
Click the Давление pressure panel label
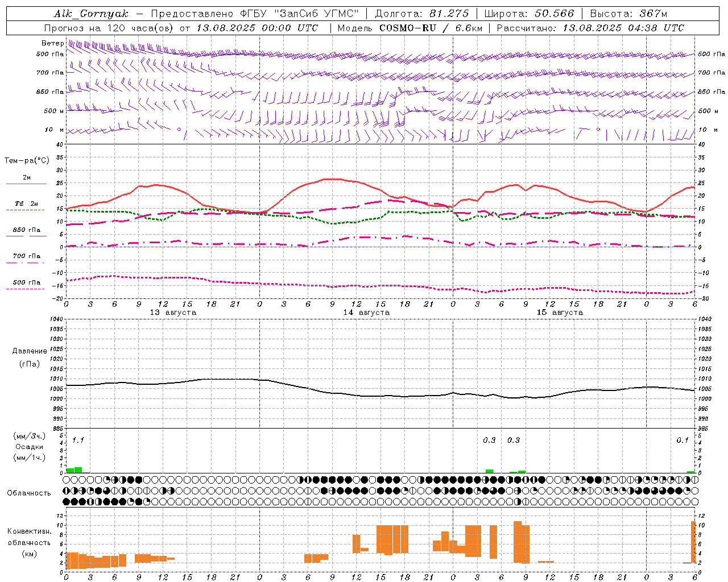(30, 351)
